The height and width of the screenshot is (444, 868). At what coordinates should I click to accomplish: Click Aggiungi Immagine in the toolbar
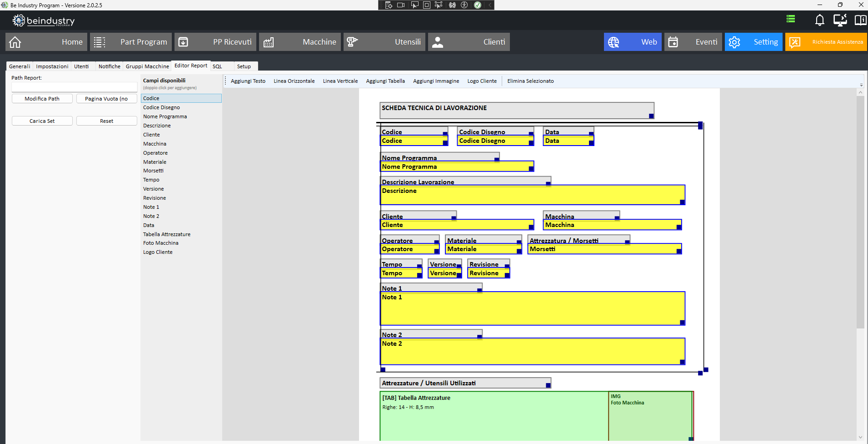(x=436, y=81)
